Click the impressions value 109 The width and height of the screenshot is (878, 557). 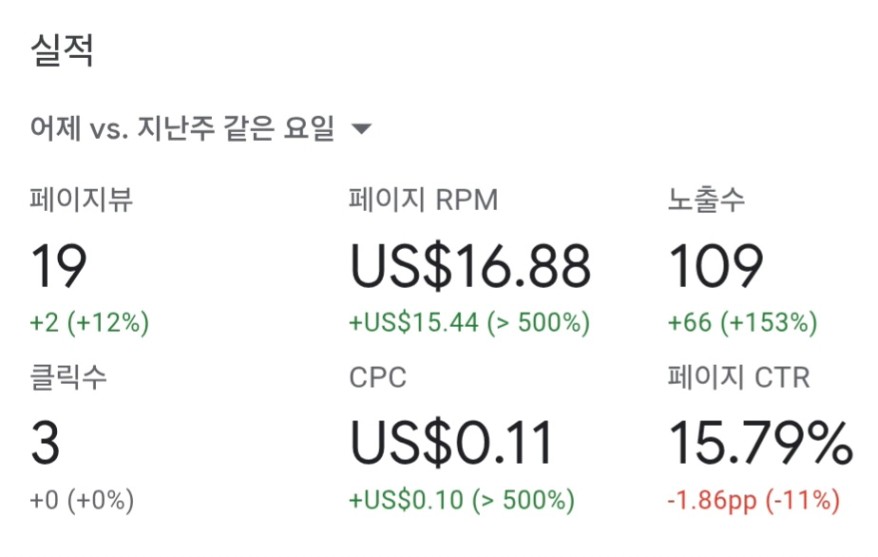716,265
